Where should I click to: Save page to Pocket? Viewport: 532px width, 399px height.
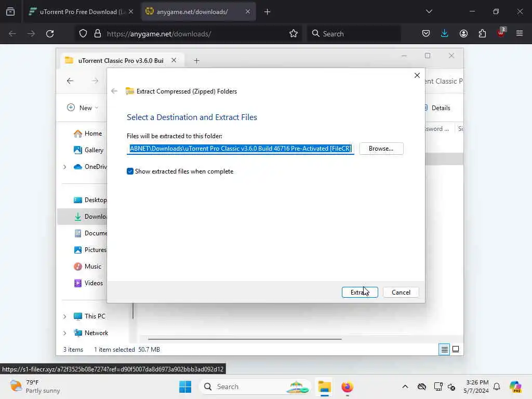(426, 34)
